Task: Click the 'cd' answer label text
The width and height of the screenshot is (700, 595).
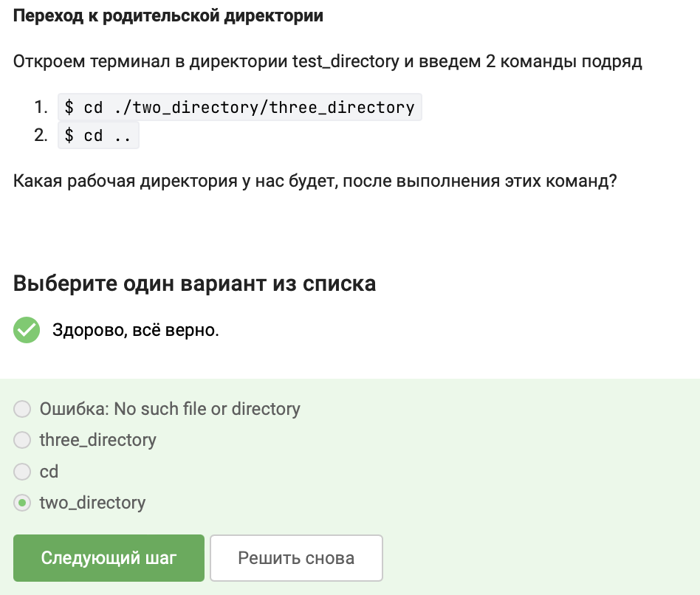Action: click(x=49, y=471)
